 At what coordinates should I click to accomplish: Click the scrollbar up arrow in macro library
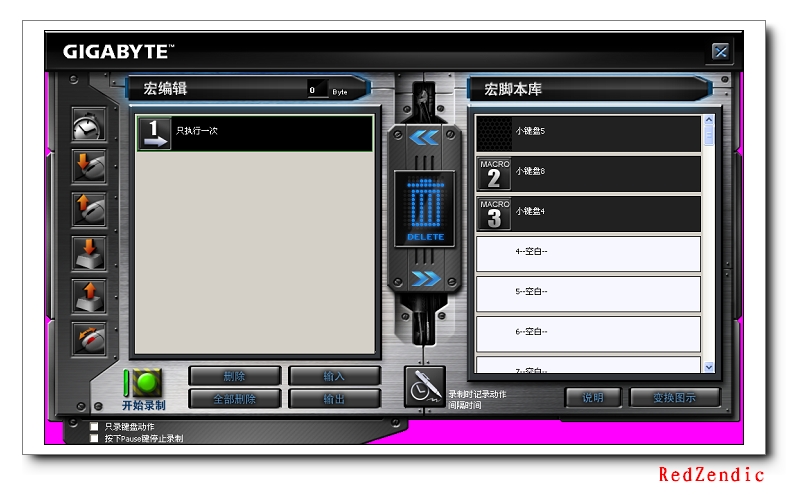(709, 120)
